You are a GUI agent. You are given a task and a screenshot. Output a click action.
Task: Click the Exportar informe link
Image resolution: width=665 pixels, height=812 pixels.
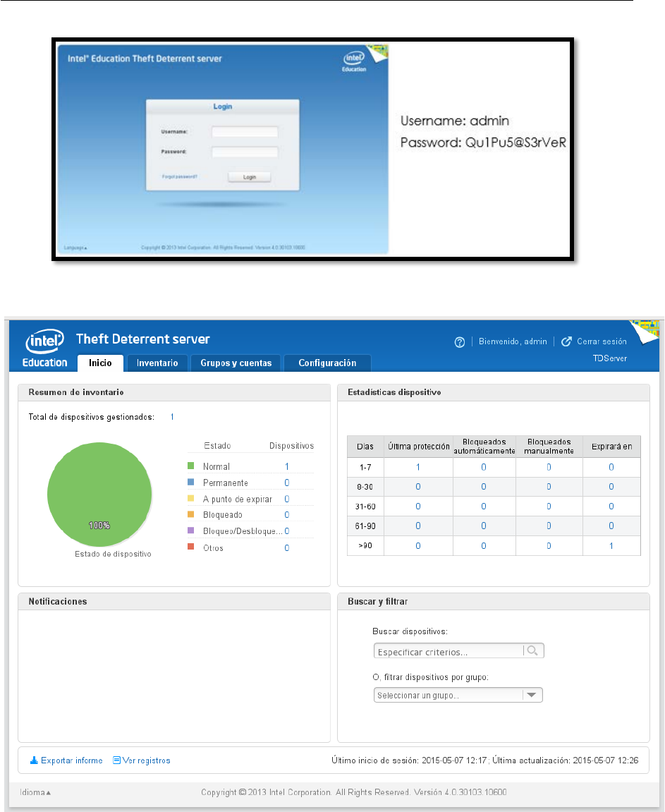[72, 761]
